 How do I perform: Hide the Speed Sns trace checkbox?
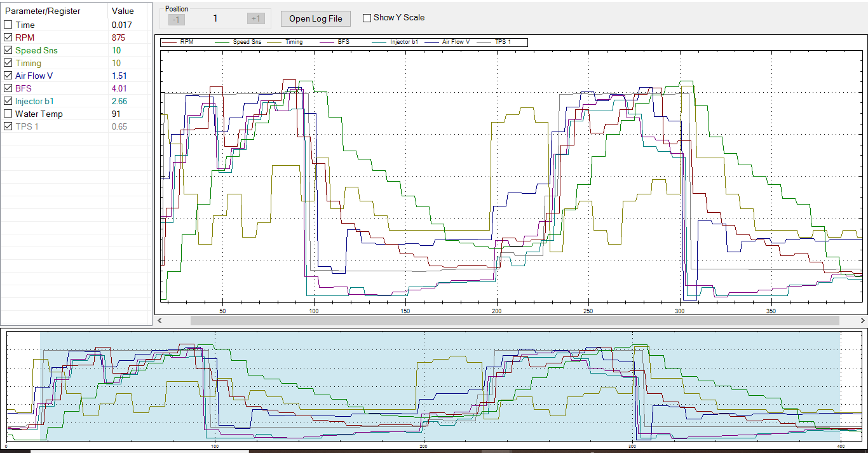(x=8, y=50)
